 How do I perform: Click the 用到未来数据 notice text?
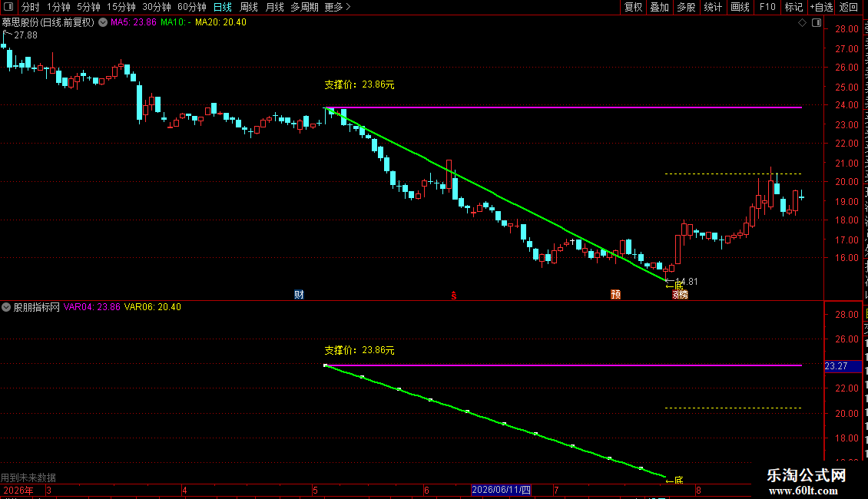click(x=28, y=478)
